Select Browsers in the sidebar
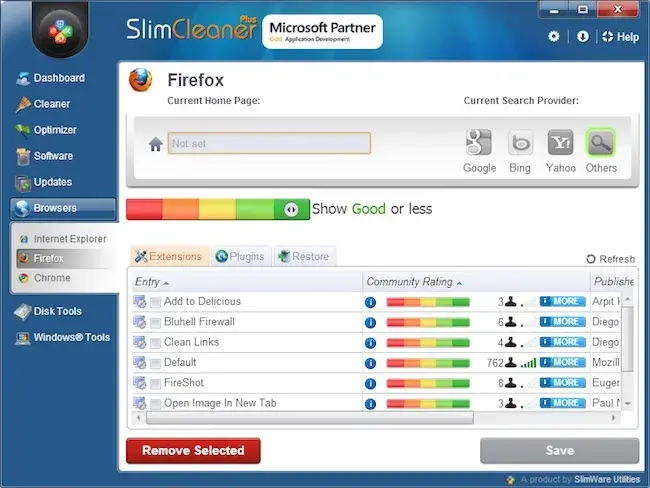Viewport: 650px width, 488px height. point(63,208)
